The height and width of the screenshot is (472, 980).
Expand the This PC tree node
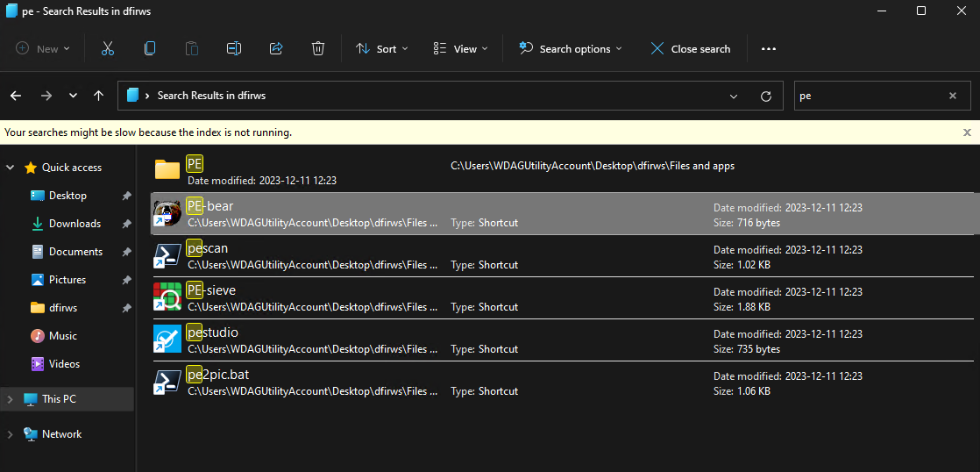click(11, 399)
